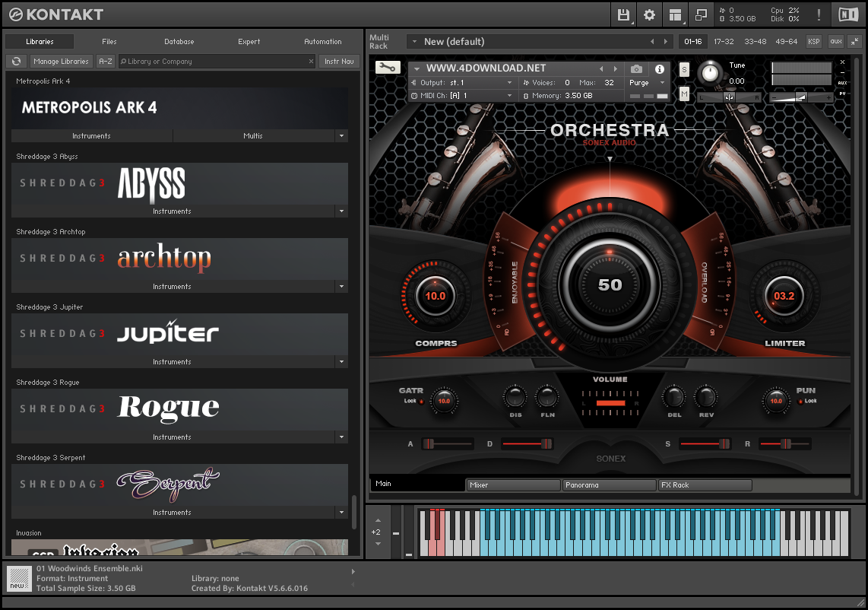The height and width of the screenshot is (610, 868).
Task: Click the Kontakt logo
Action: pyautogui.click(x=56, y=14)
